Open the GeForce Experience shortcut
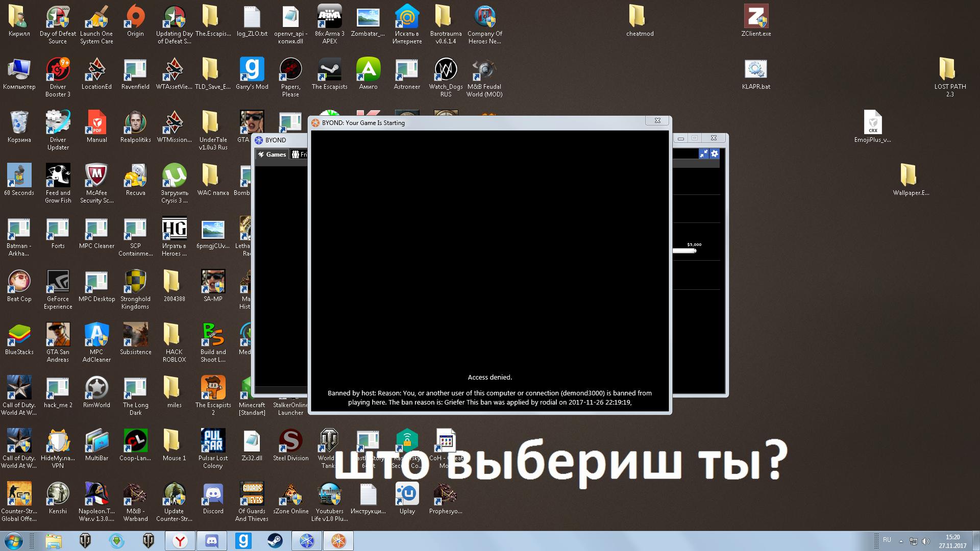The height and width of the screenshot is (551, 980). pyautogui.click(x=58, y=290)
